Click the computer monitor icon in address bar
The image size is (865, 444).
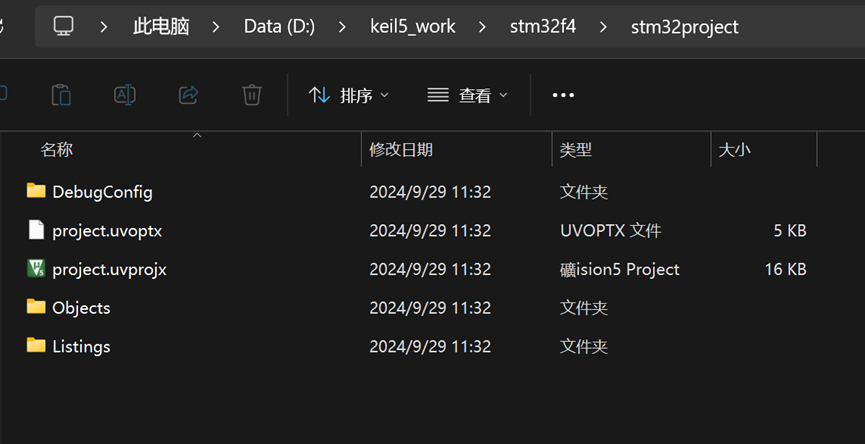[x=63, y=26]
